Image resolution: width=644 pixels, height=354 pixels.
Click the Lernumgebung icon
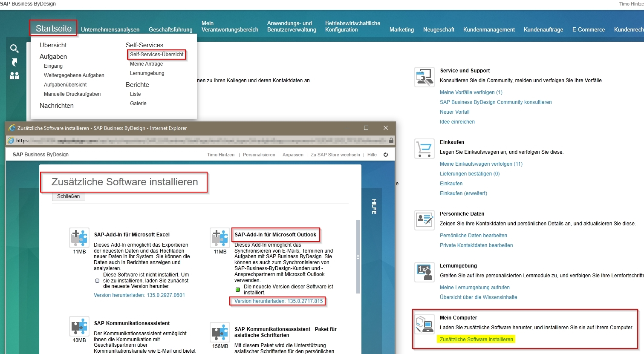pos(424,272)
